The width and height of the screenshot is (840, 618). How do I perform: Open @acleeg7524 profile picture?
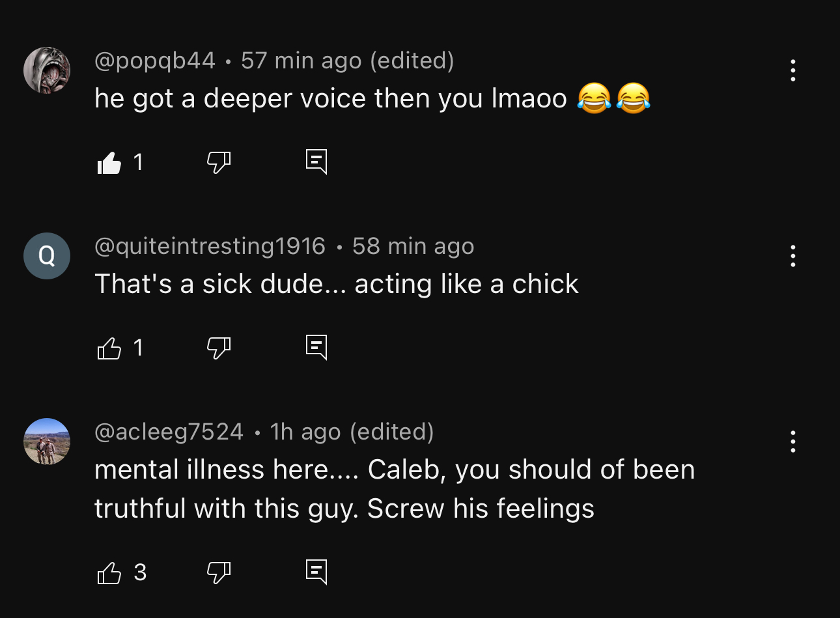(47, 442)
